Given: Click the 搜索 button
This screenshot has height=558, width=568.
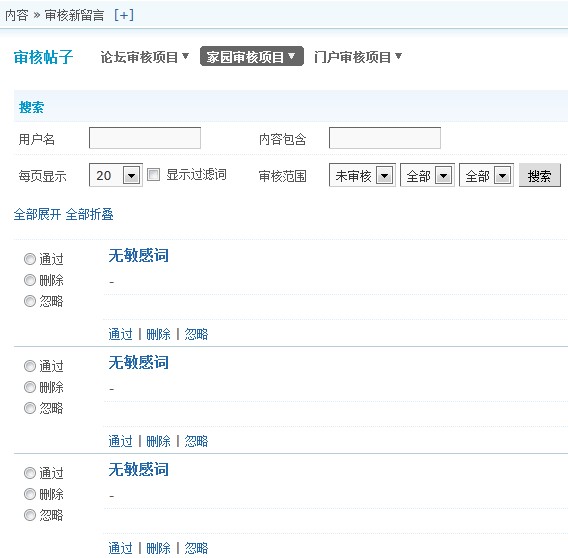Looking at the screenshot, I should [x=540, y=176].
